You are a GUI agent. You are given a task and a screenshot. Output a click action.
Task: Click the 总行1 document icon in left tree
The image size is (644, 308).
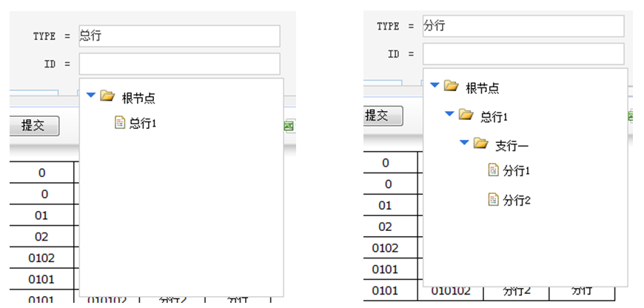pos(120,123)
